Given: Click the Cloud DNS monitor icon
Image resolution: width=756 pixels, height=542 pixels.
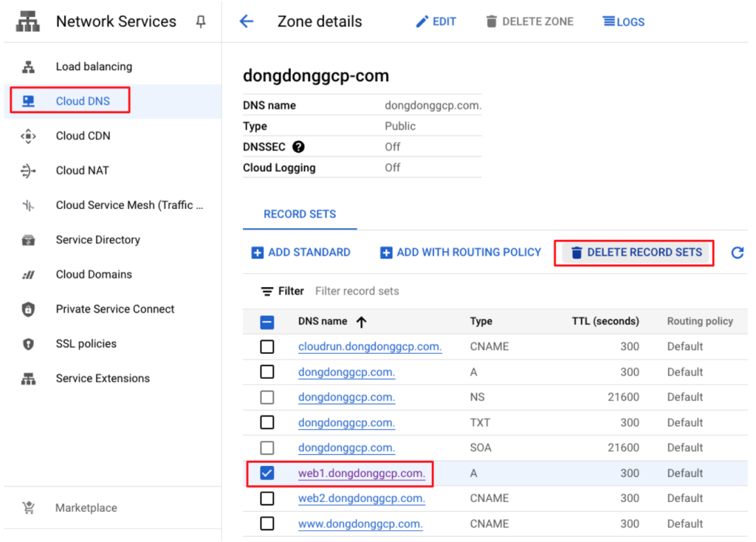Looking at the screenshot, I should pyautogui.click(x=29, y=101).
